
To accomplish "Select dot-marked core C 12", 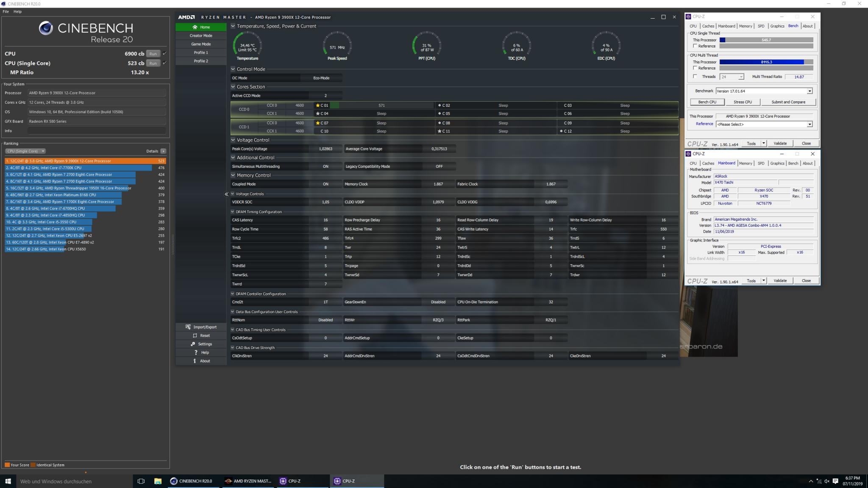I will [566, 131].
